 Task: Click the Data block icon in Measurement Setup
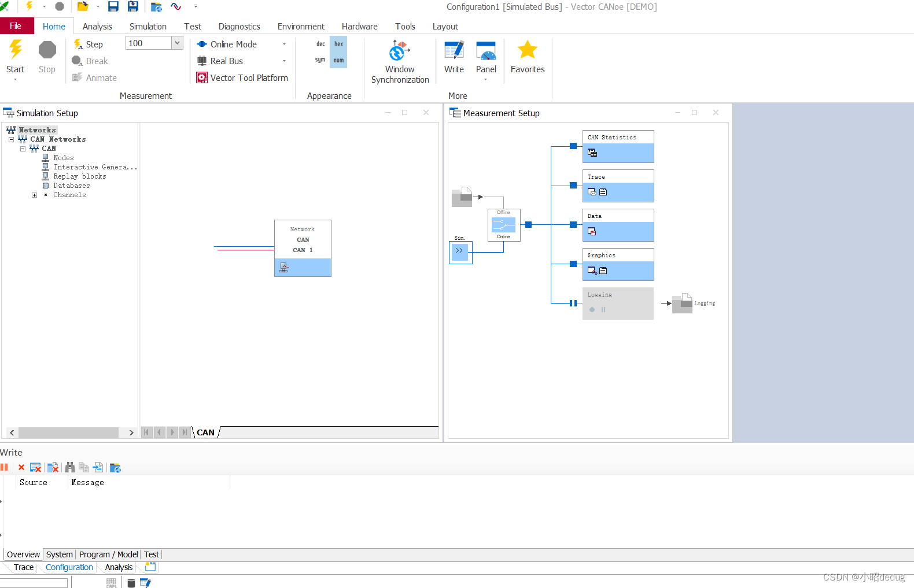(x=592, y=231)
